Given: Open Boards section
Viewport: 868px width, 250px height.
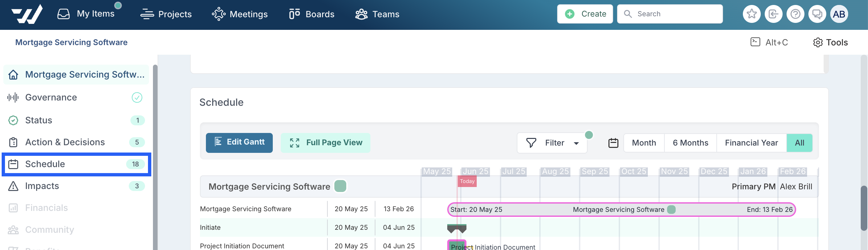Looking at the screenshot, I should coord(312,14).
